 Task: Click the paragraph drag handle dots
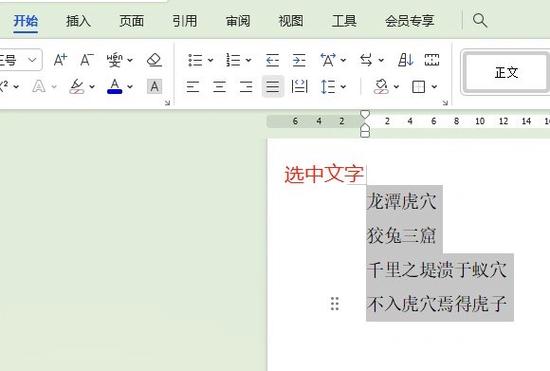click(x=335, y=304)
